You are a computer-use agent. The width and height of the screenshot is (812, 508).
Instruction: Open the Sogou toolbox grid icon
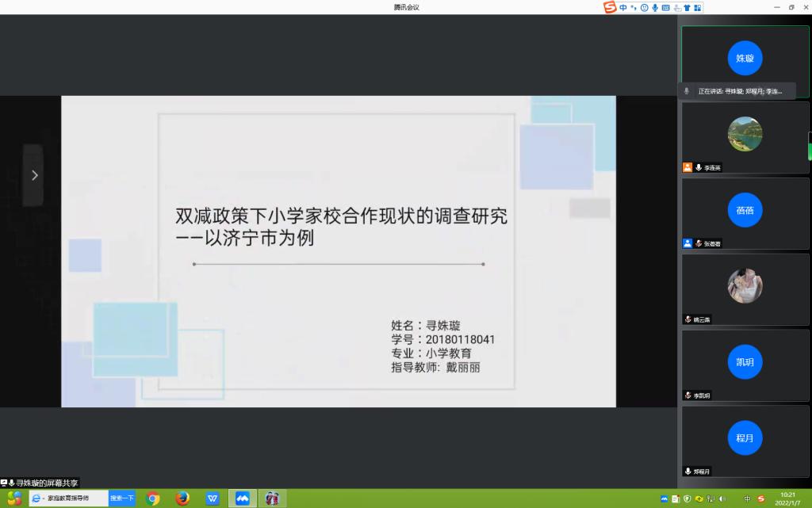click(697, 7)
